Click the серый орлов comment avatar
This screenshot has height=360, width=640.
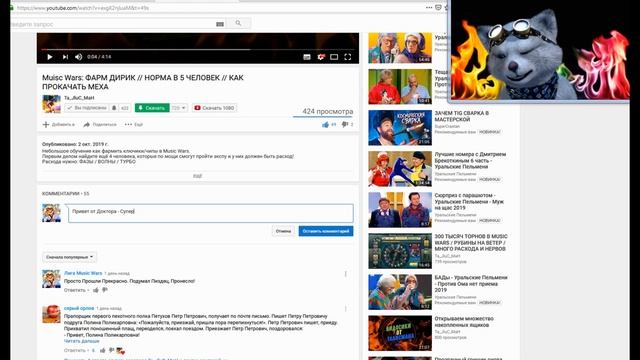point(51,314)
